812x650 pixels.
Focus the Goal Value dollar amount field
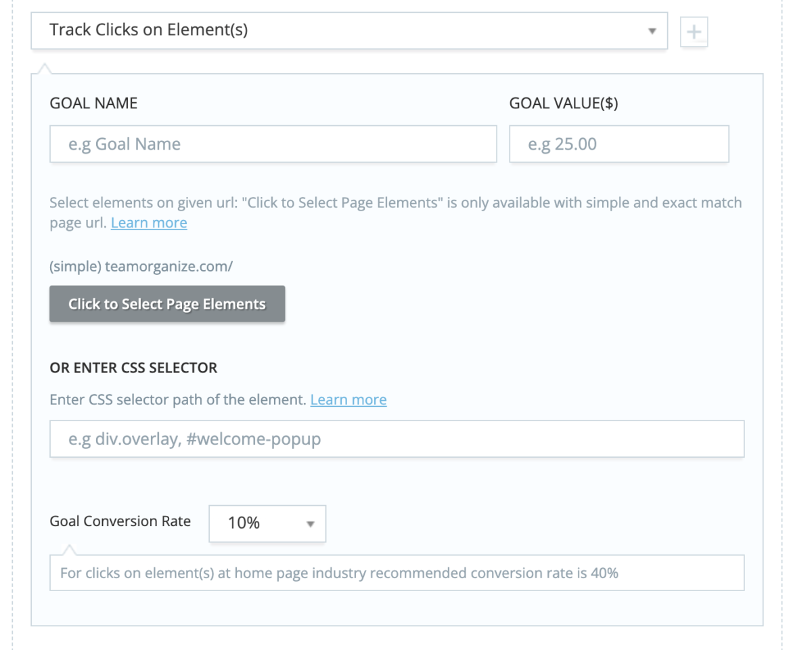click(618, 144)
